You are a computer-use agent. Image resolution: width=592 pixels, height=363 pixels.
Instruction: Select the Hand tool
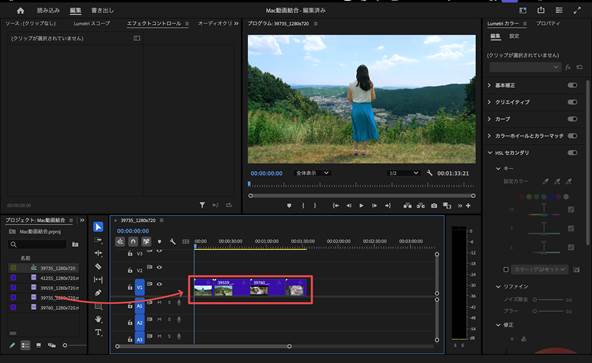coord(98,319)
